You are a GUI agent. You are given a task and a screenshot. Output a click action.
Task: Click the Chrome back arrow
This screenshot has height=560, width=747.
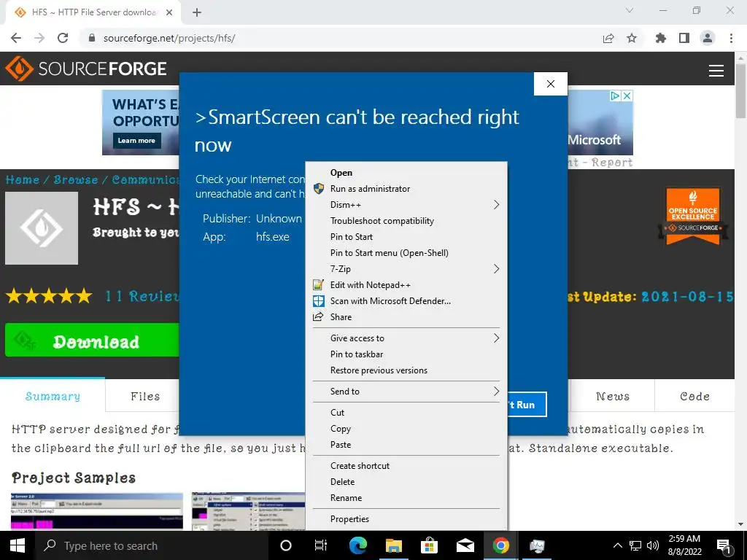[16, 38]
